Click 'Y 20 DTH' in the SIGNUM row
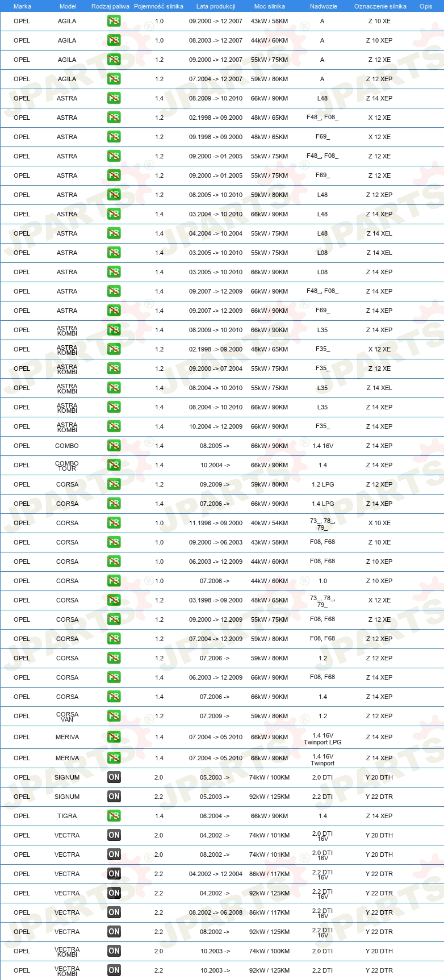 [379, 777]
